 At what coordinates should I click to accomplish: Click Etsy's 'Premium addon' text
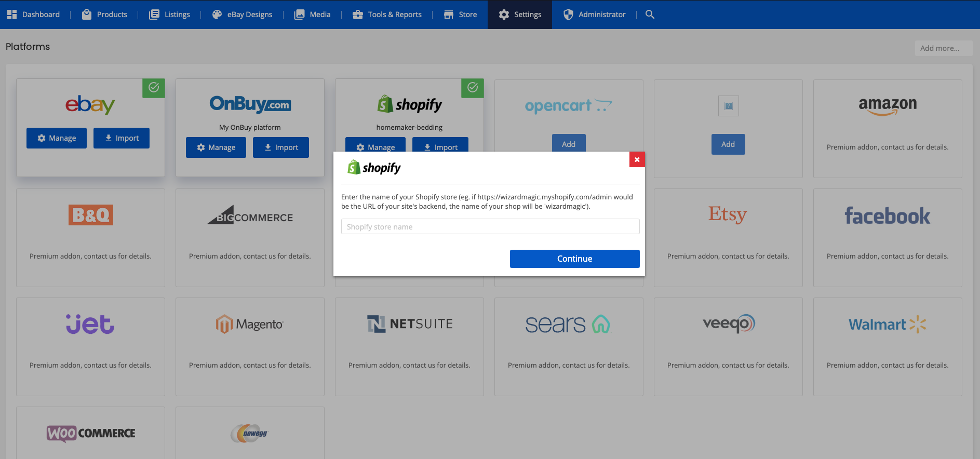(x=728, y=256)
